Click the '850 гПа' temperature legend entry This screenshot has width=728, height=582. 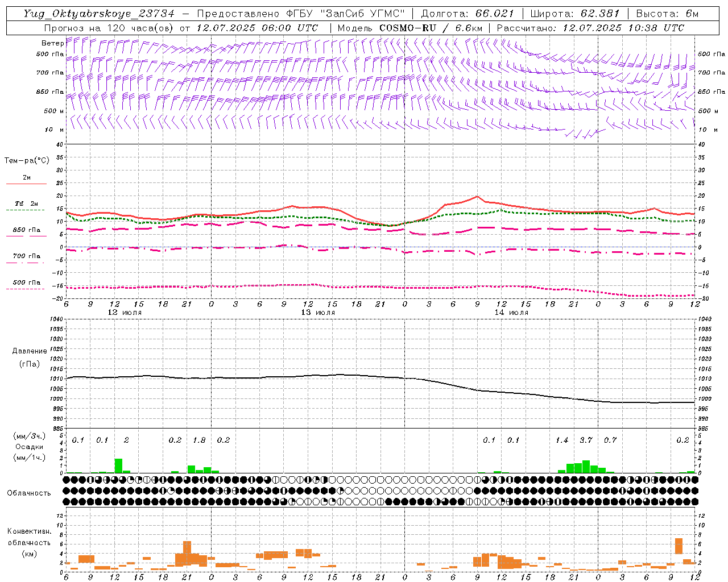click(27, 230)
